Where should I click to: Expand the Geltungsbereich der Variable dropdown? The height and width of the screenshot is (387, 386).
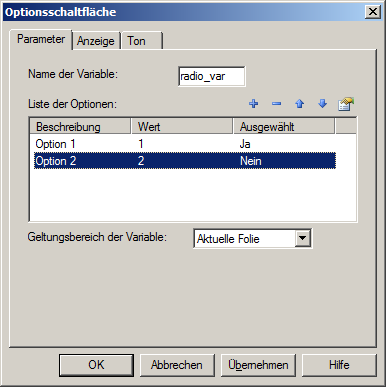pos(303,238)
